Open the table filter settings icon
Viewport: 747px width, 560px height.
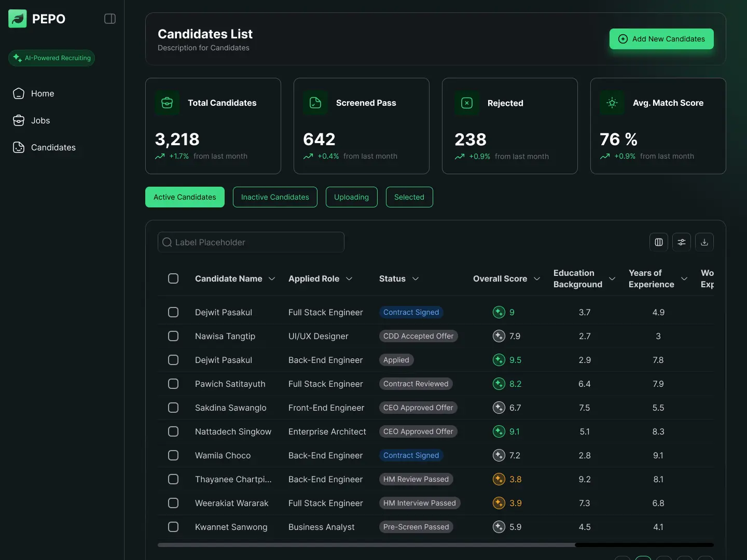pos(682,242)
